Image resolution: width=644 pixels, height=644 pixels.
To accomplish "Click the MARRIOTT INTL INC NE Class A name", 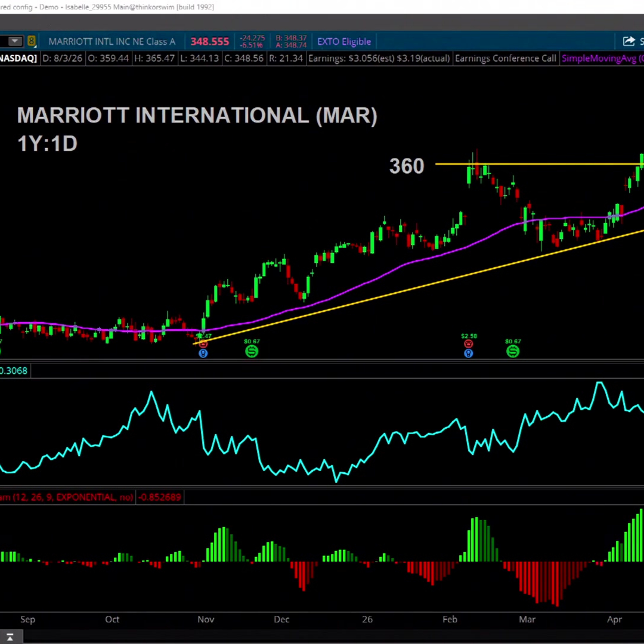I will point(112,42).
